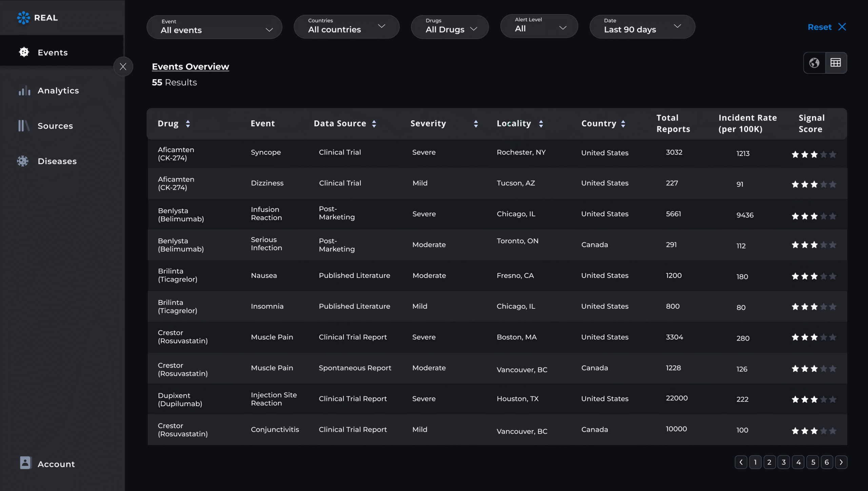Open the Sources section
Viewport: 868px width, 491px height.
tap(55, 126)
